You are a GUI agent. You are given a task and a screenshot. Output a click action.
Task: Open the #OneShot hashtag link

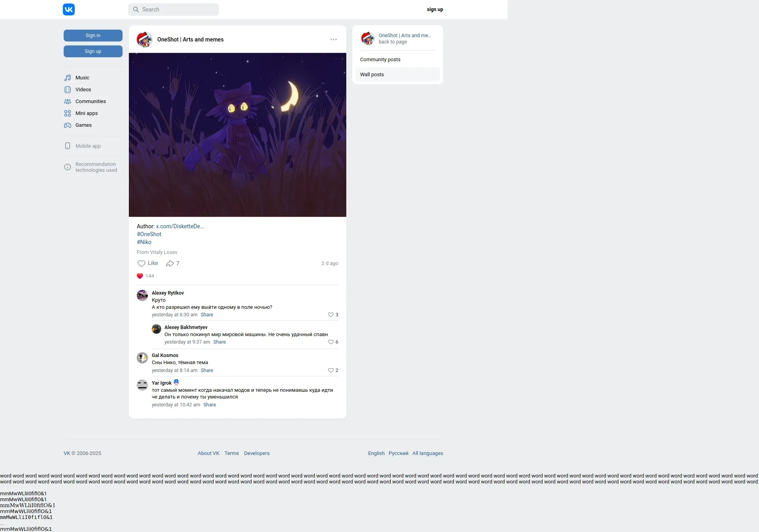[149, 234]
